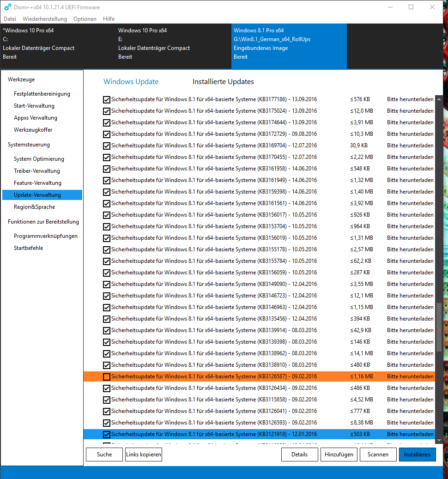Click the Links kopieren button

tap(144, 454)
